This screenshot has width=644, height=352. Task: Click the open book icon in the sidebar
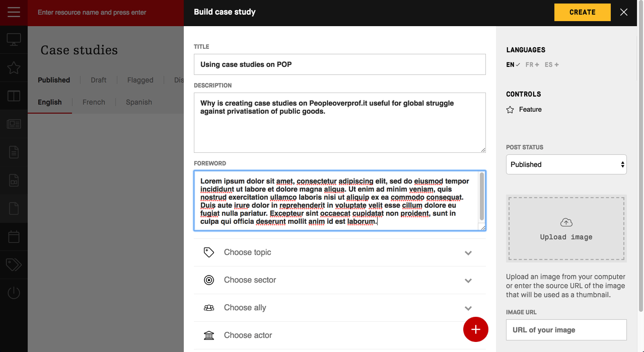coord(14,96)
